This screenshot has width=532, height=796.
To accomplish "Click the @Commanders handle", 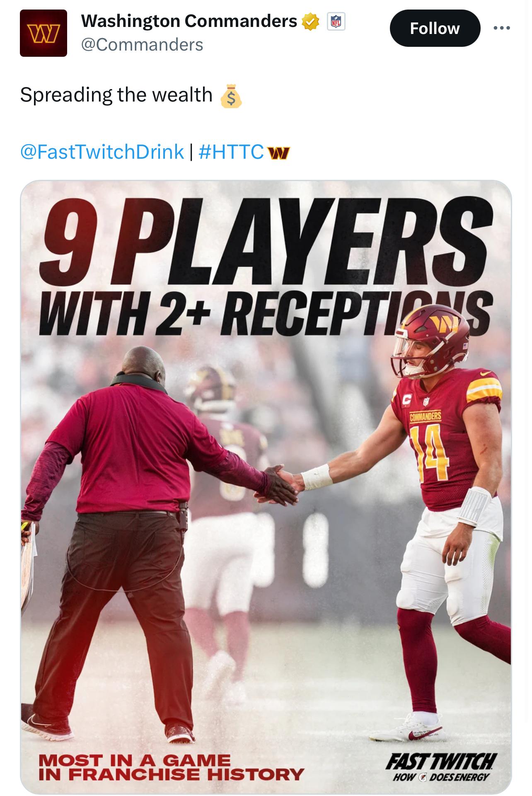I will click(142, 45).
